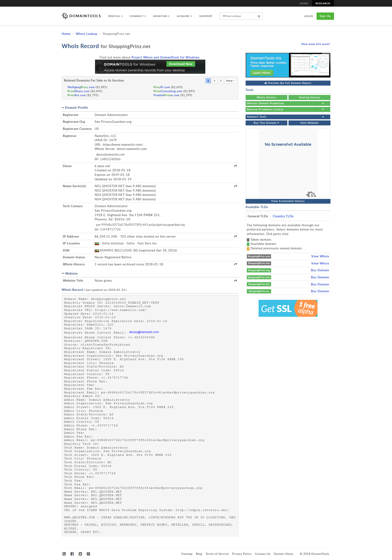Click the Download Now button

(x=181, y=64)
